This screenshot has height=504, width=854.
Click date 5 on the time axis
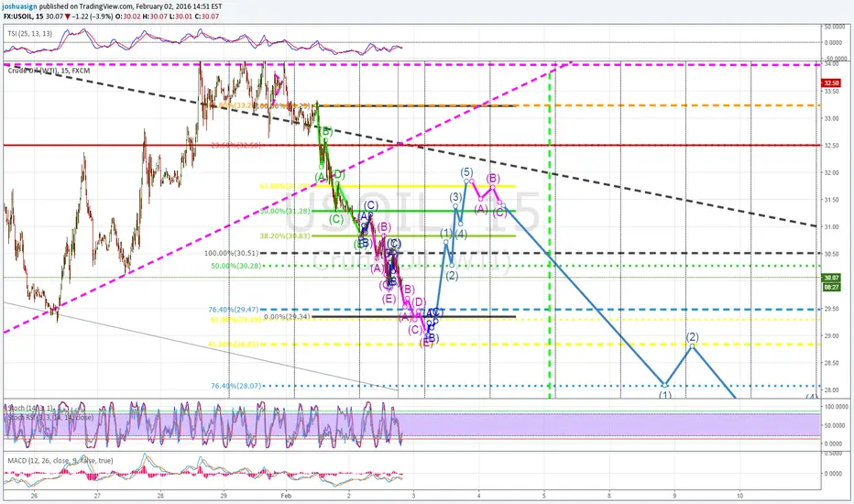544,495
